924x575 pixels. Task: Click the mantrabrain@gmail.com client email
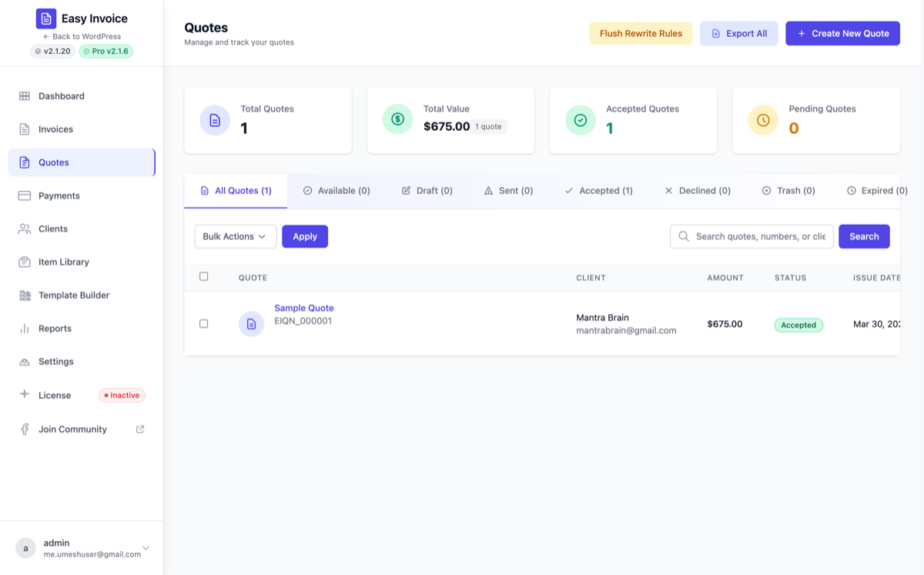coord(626,330)
